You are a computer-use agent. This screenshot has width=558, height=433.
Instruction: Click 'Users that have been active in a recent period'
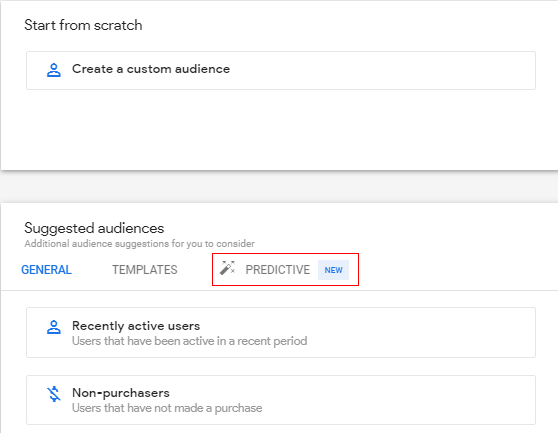[x=190, y=341]
